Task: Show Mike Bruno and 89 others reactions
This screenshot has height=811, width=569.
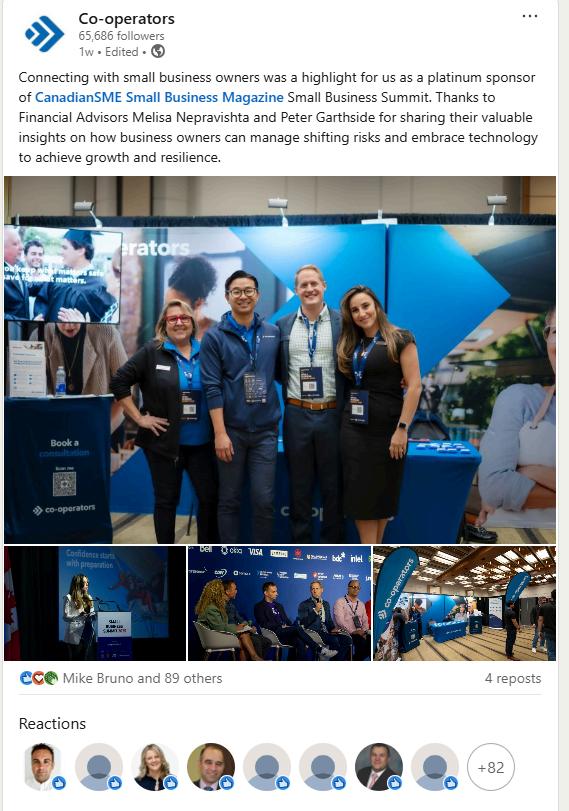Action: click(x=142, y=678)
